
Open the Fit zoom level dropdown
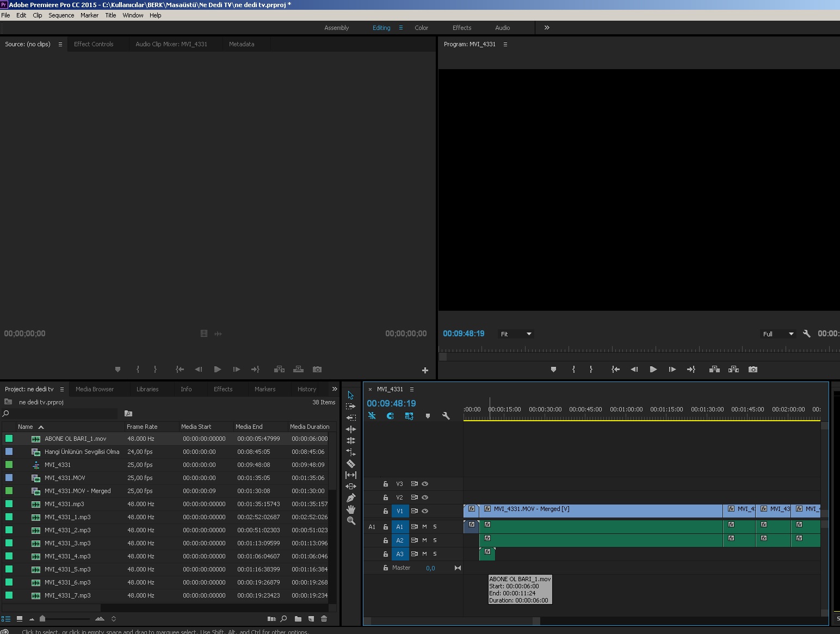516,334
